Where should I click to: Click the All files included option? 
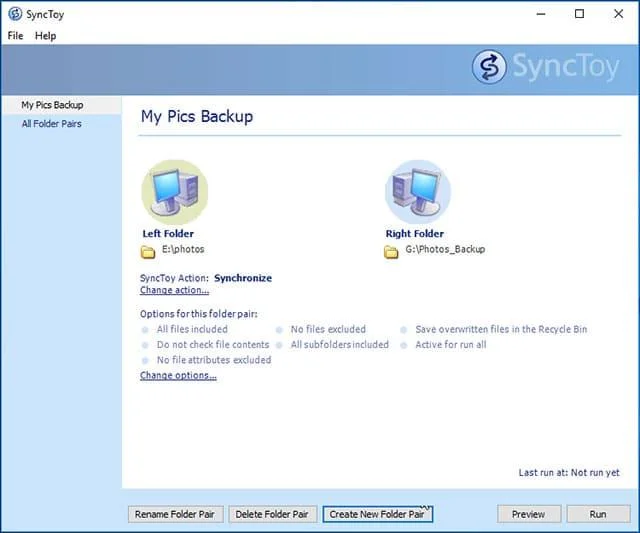(192, 329)
